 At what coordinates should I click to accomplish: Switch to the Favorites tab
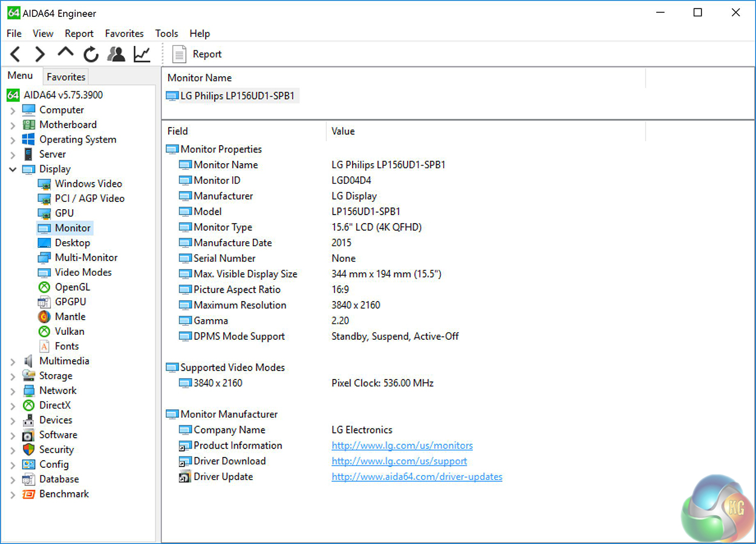pyautogui.click(x=66, y=77)
